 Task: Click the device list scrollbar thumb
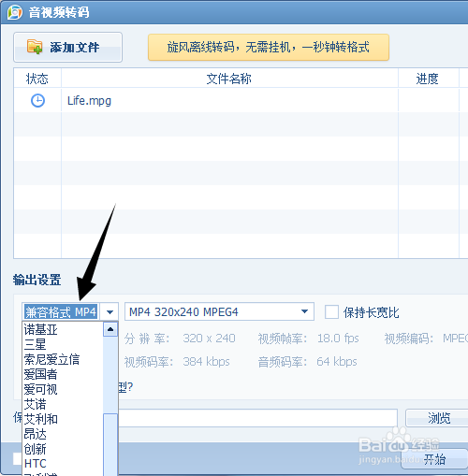(110, 444)
